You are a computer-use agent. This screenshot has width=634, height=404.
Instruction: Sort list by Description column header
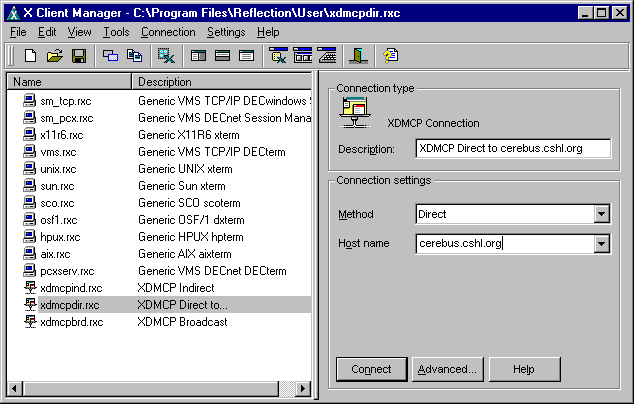(222, 82)
